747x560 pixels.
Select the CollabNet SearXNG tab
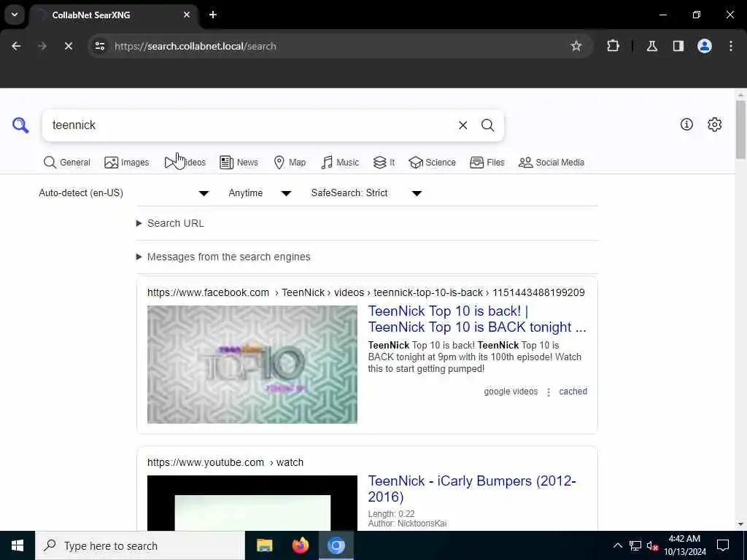[113, 15]
